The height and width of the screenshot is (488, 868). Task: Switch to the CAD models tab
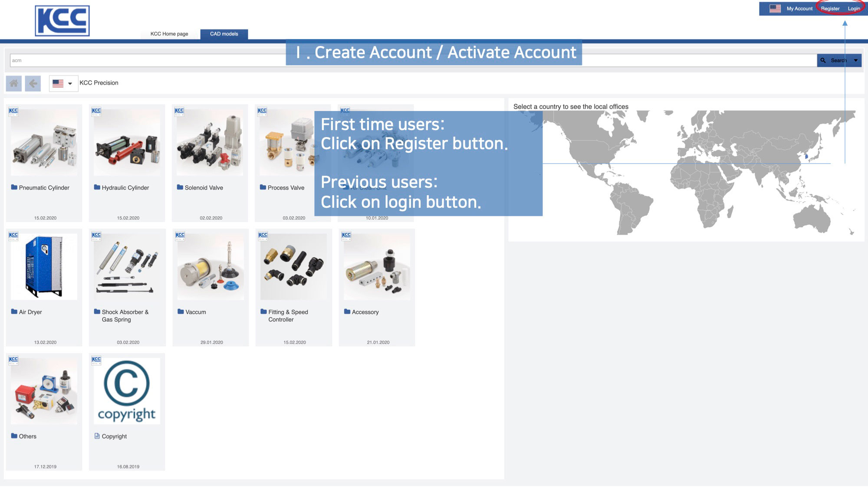click(224, 34)
